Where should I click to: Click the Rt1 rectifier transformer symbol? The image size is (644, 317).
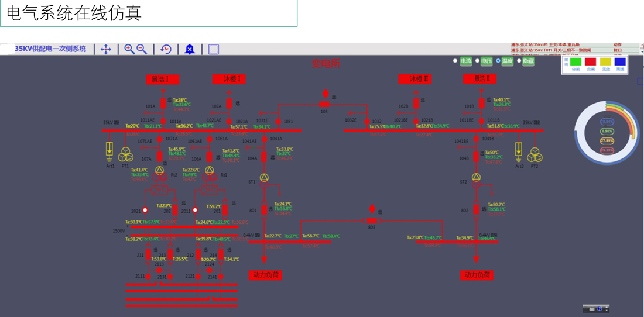click(210, 174)
